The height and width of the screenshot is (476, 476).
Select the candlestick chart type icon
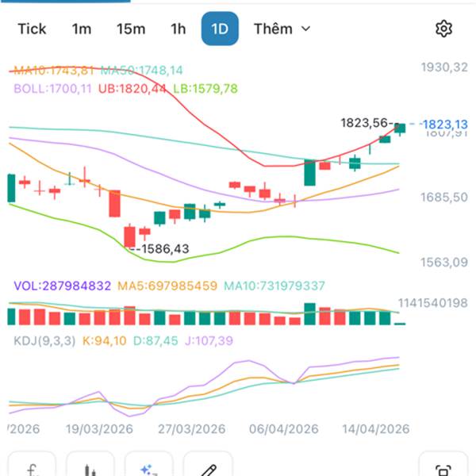(90, 468)
